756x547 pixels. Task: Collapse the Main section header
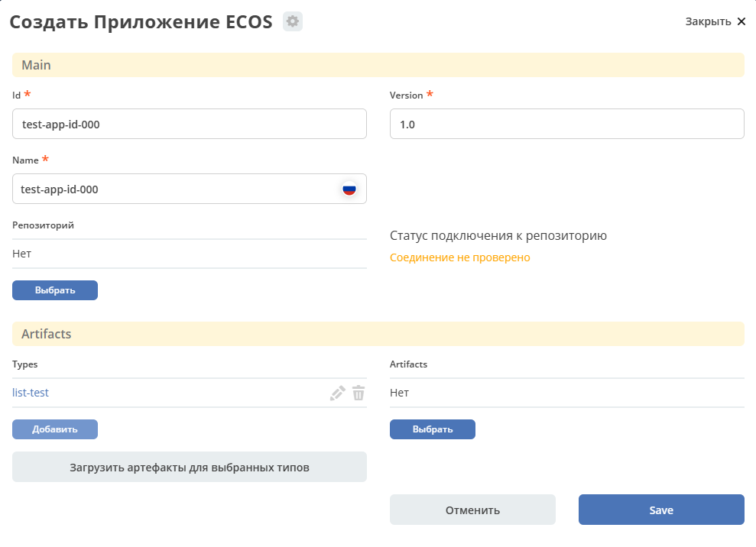click(378, 65)
